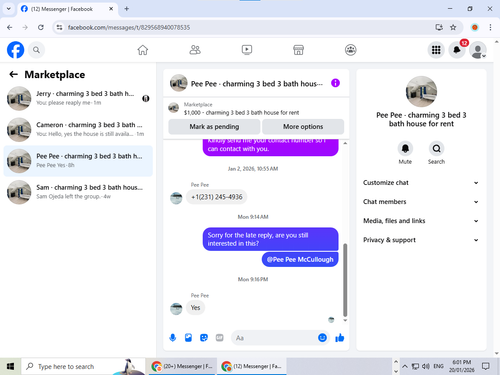Screen dimensions: 500x375
Task: Open Sam conversation in Marketplace list
Action: pyautogui.click(x=78, y=192)
